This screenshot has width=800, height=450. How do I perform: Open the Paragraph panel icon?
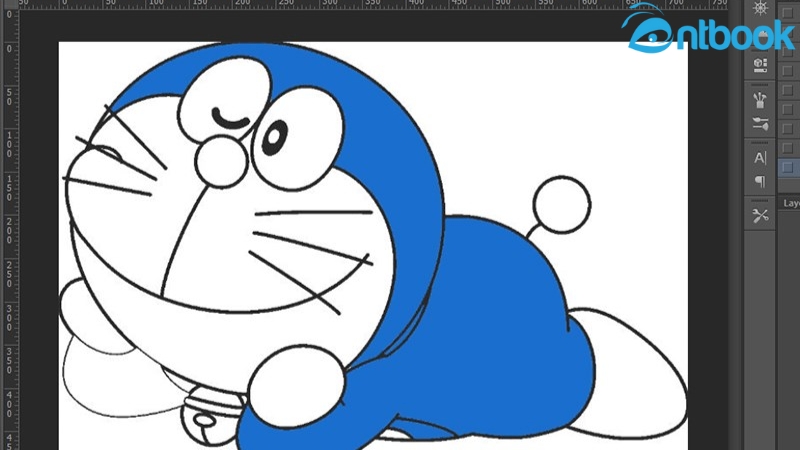point(760,181)
